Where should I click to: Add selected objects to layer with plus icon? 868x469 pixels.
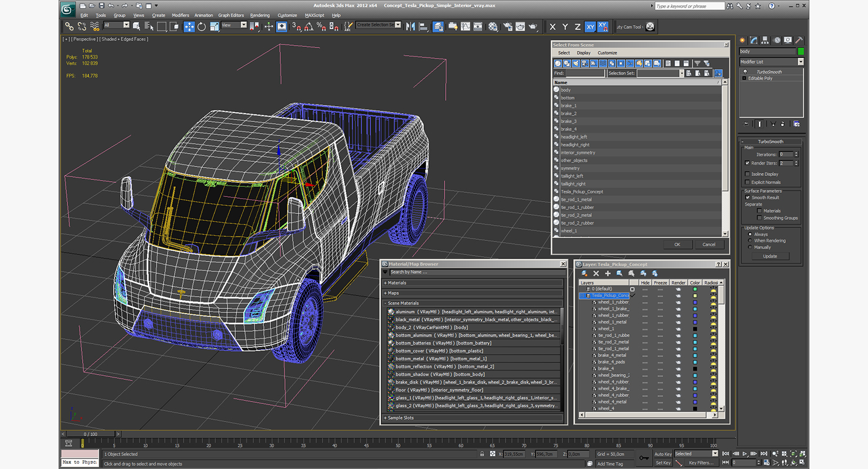[x=608, y=273]
